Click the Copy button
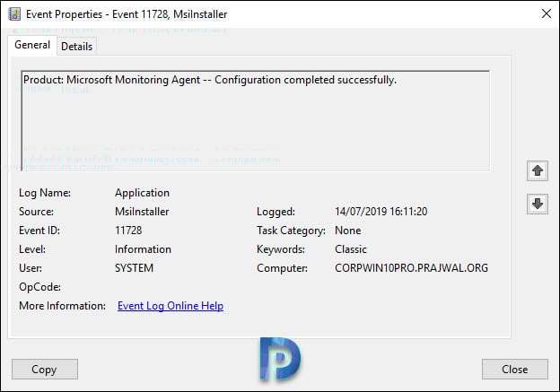 point(45,370)
